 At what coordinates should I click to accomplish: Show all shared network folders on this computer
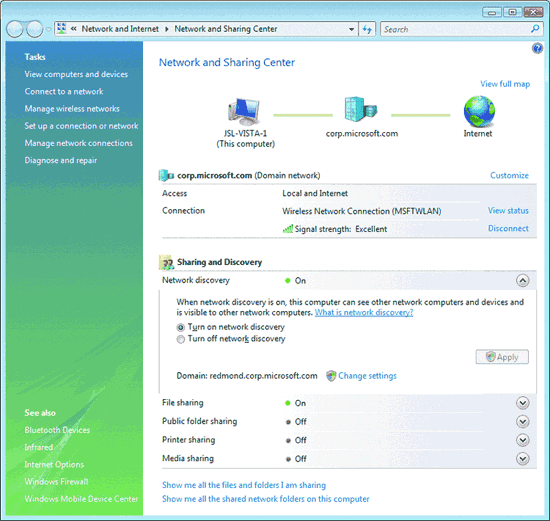(x=266, y=499)
